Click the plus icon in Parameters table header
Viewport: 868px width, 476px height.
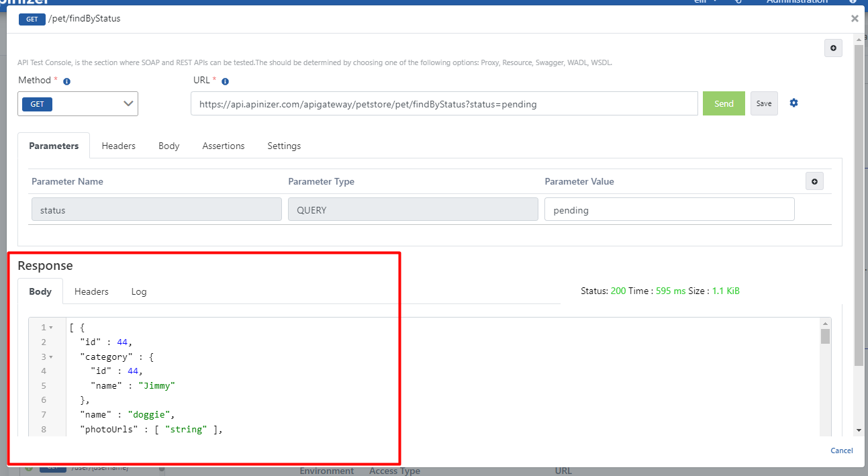(814, 181)
